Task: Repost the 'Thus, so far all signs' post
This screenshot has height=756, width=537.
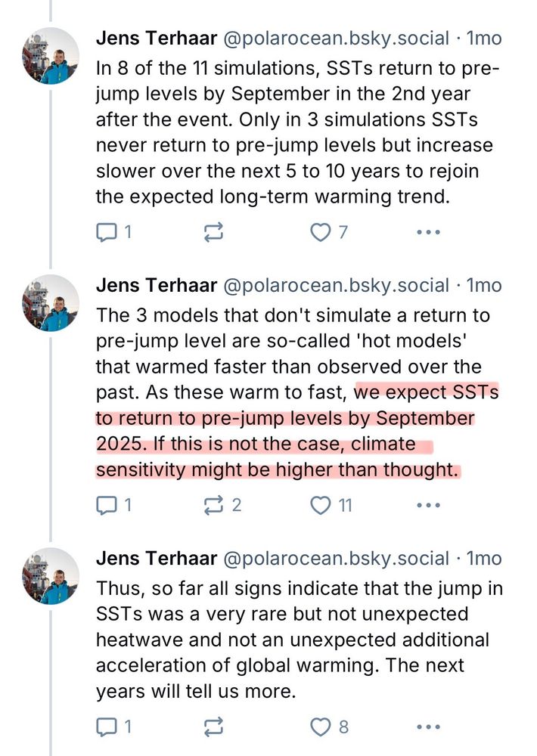Action: pyautogui.click(x=213, y=727)
